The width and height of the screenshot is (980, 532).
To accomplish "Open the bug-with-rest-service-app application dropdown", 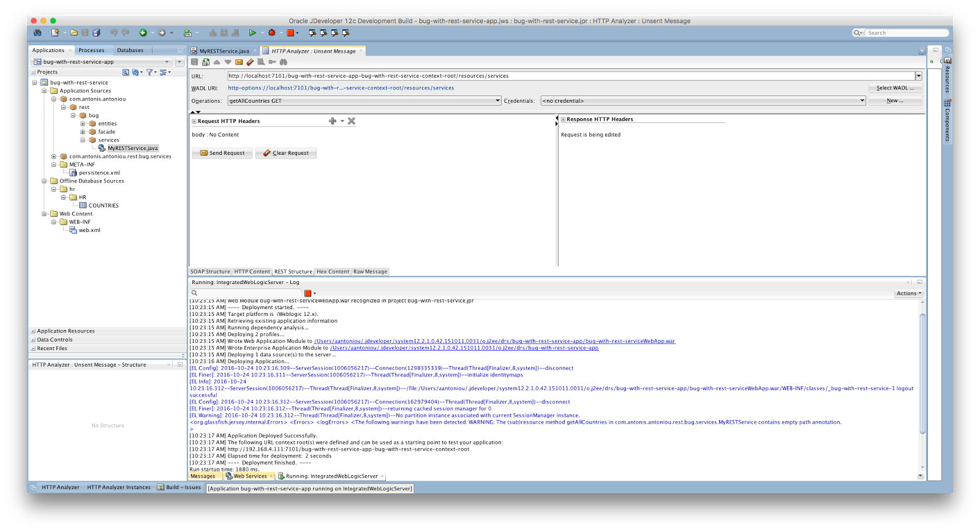I will coord(101,62).
